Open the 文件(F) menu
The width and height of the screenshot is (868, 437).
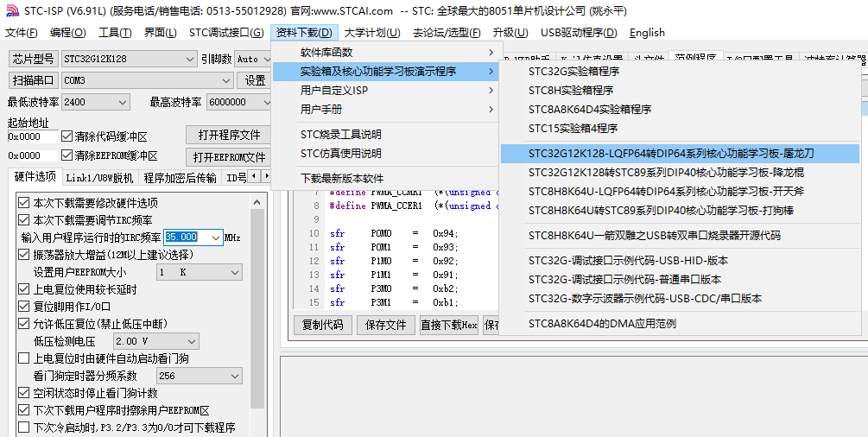coord(22,33)
